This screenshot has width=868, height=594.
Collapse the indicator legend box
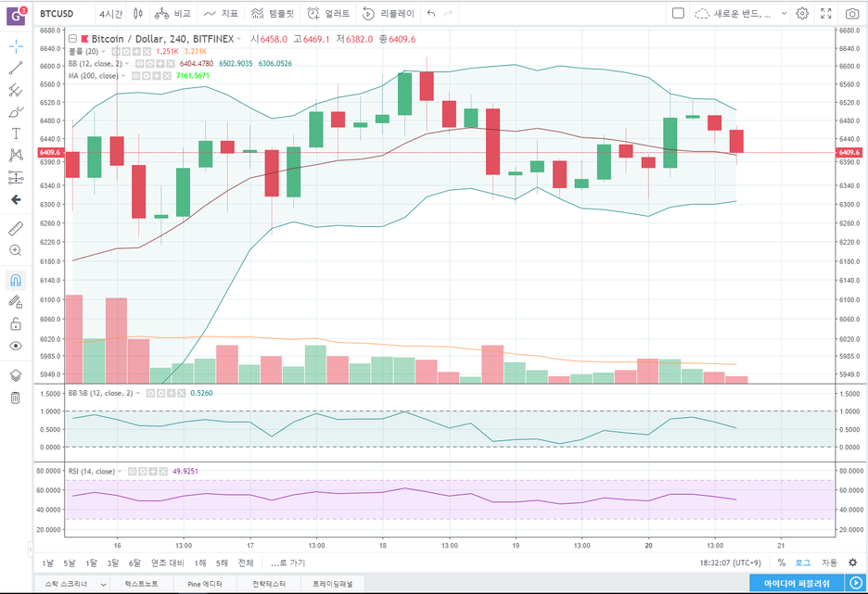coord(72,39)
